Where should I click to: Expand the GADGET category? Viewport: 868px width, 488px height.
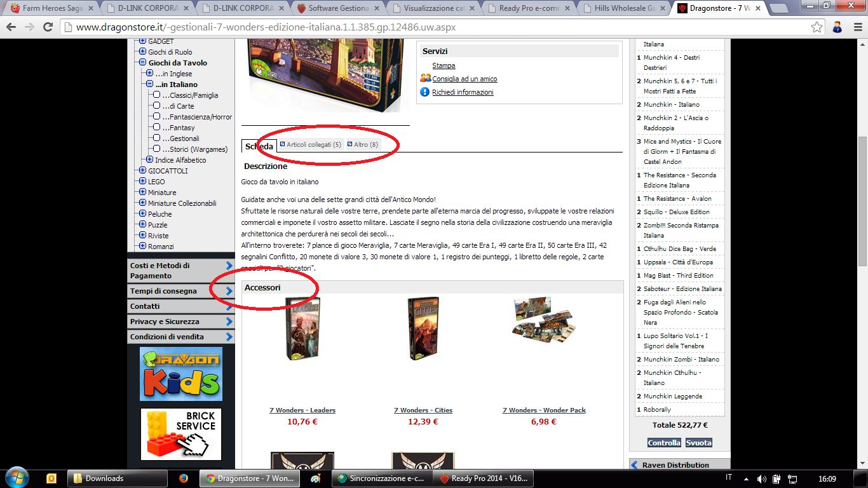click(142, 41)
